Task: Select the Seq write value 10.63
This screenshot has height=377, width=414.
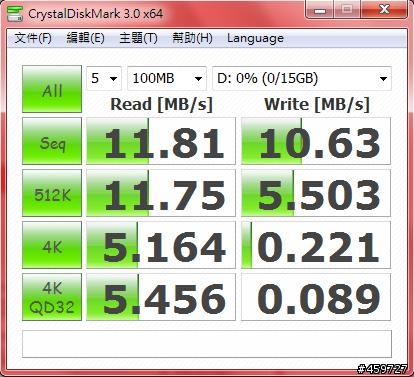Action: pyautogui.click(x=316, y=141)
